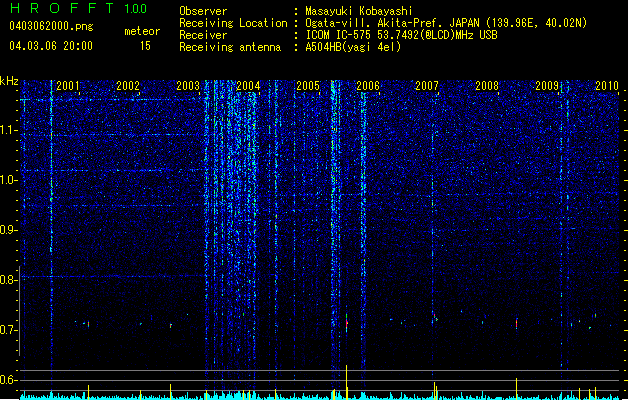629x400 pixels.
Task: Click time marker 2010
Action: pos(607,85)
